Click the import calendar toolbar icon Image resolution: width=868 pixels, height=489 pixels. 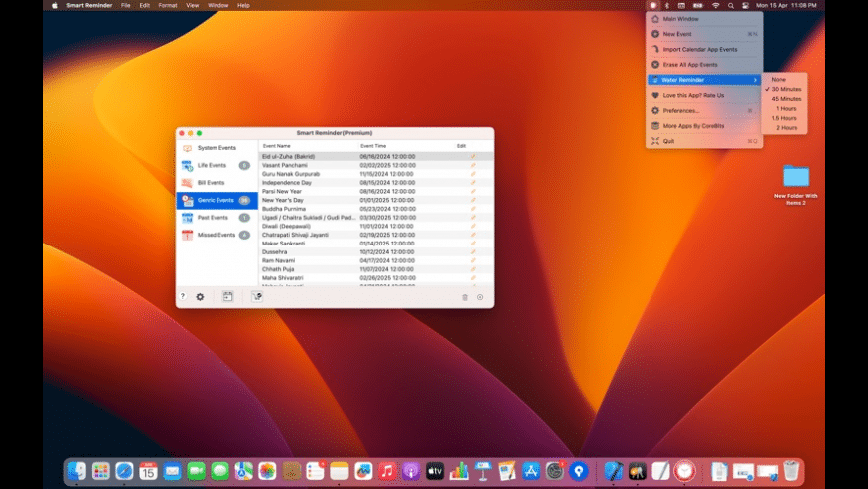tap(228, 296)
